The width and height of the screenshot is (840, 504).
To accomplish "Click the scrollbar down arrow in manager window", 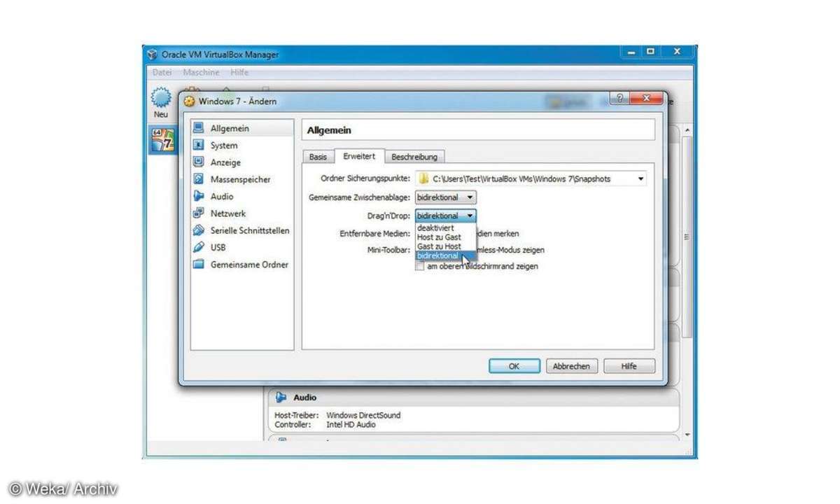I will [x=687, y=435].
